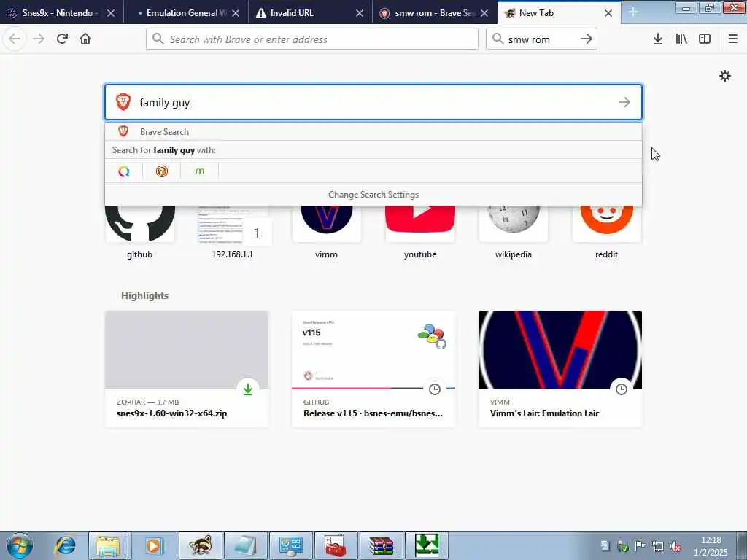Close the Snes9x - Nintendo tab

click(x=111, y=13)
